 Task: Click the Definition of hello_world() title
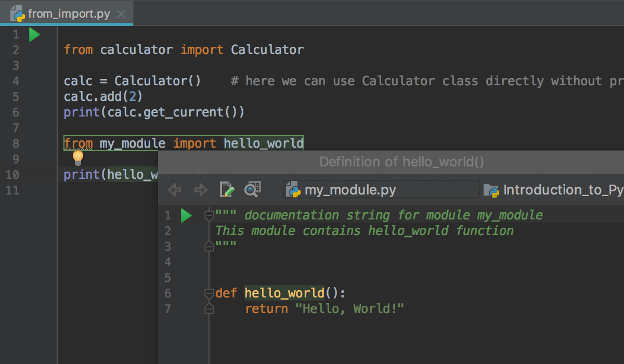[401, 162]
